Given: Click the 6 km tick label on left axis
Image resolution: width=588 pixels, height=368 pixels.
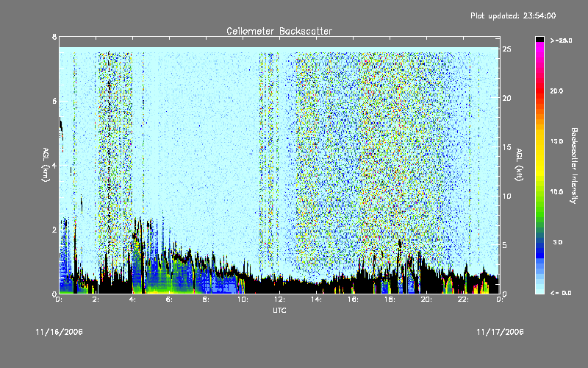Looking at the screenshot, I should pyautogui.click(x=54, y=101).
